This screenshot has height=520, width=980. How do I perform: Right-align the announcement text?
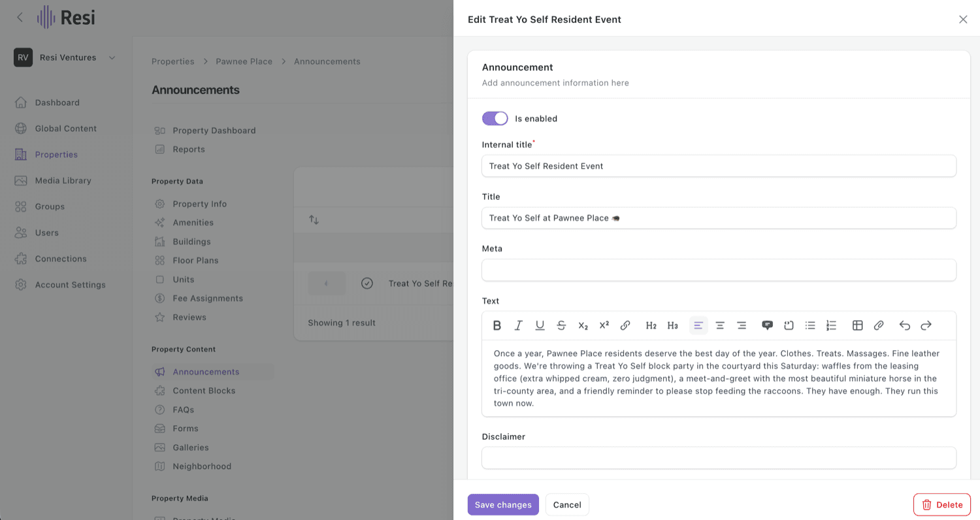point(742,325)
